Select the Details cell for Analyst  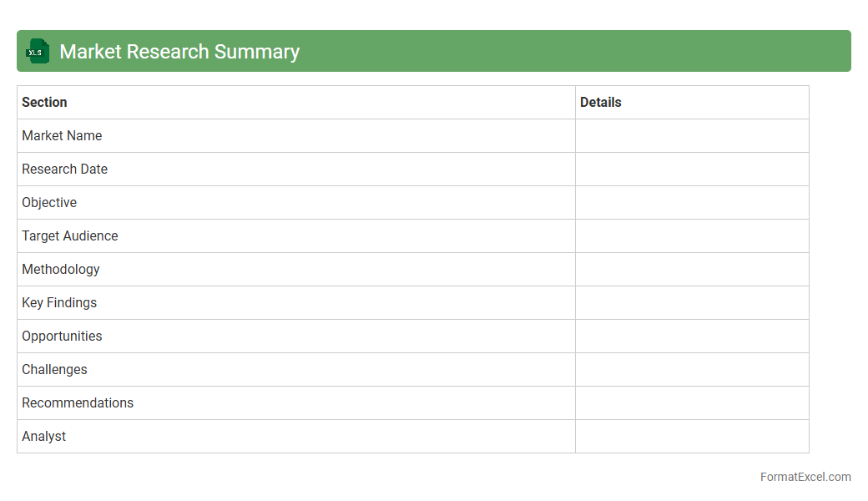[692, 436]
